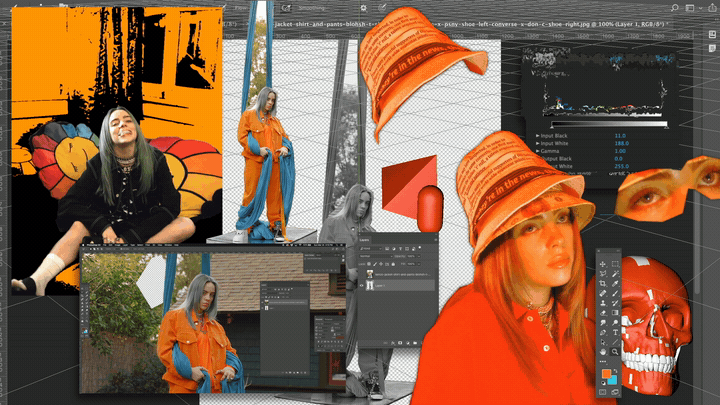The width and height of the screenshot is (720, 405).
Task: Select the Brush tool
Action: click(x=615, y=293)
